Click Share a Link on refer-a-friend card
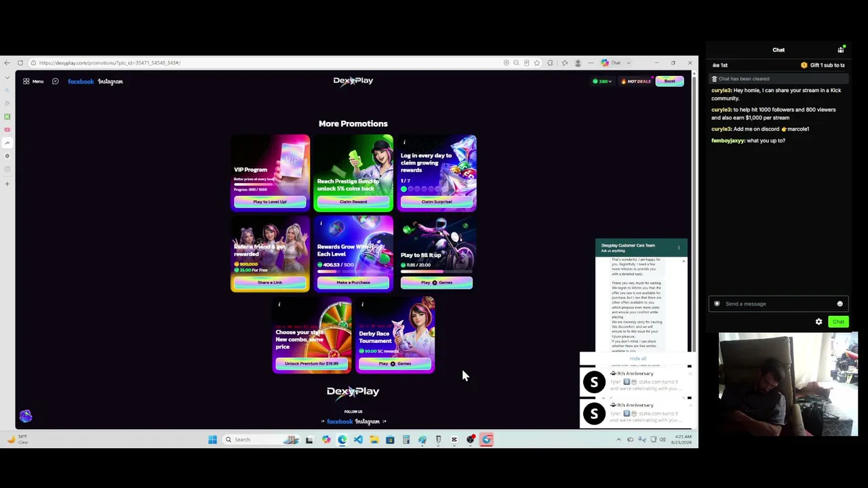The width and height of the screenshot is (868, 488). (270, 283)
